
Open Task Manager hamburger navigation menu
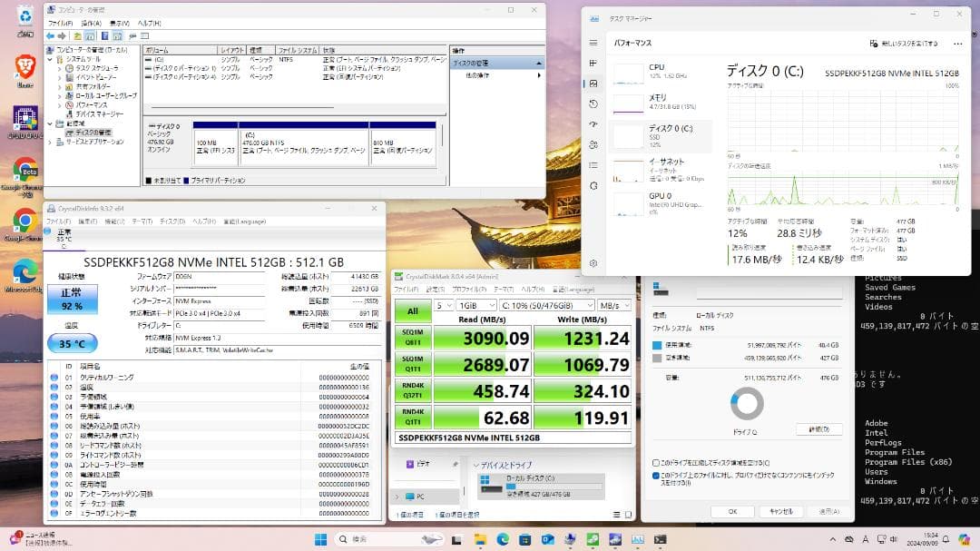coord(593,43)
